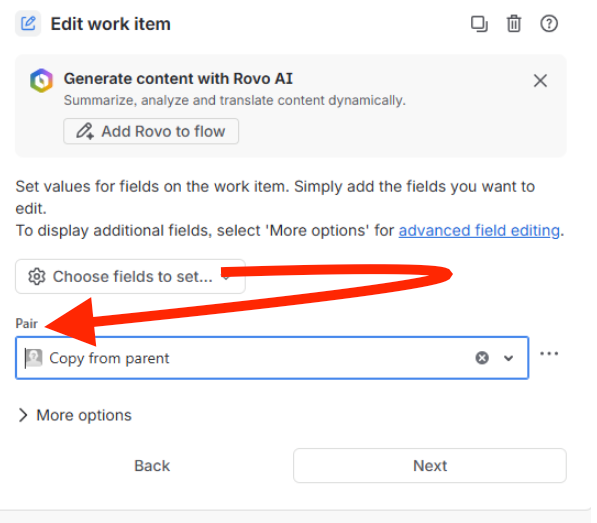Click the Pair field label
This screenshot has height=523, width=597.
[26, 324]
